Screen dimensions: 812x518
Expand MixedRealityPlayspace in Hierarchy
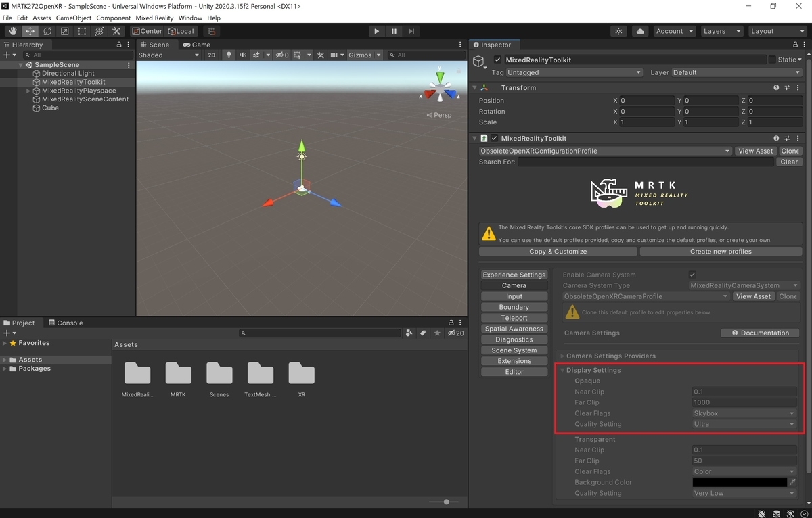[28, 91]
